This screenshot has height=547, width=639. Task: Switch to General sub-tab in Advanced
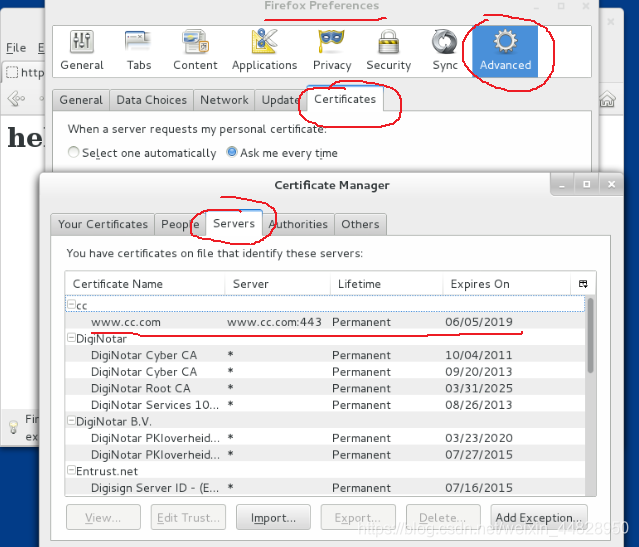point(81,100)
